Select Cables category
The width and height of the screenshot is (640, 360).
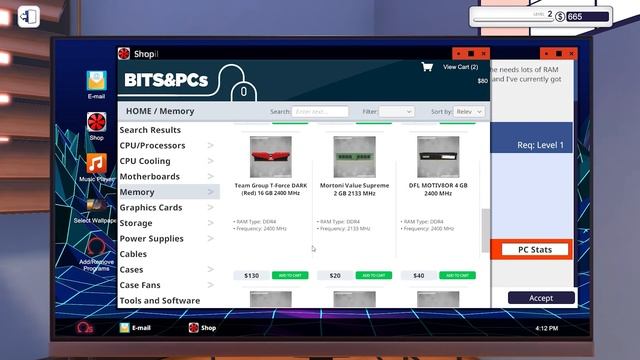click(133, 254)
